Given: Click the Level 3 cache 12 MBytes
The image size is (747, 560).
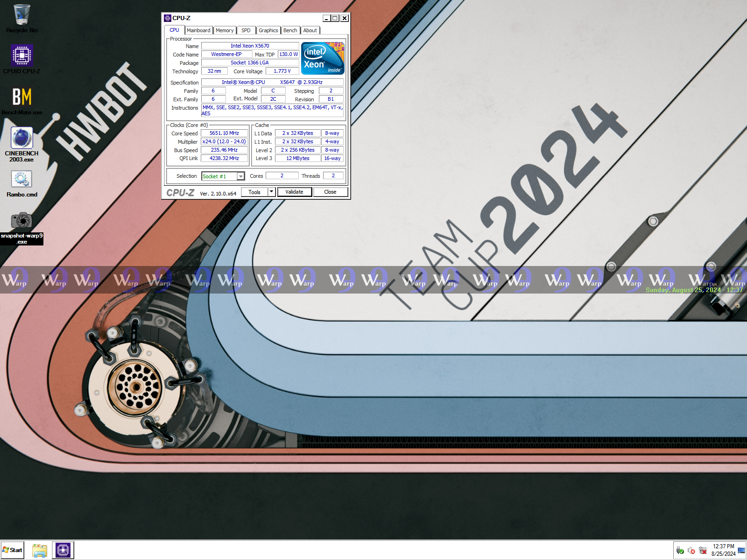Looking at the screenshot, I should click(297, 158).
